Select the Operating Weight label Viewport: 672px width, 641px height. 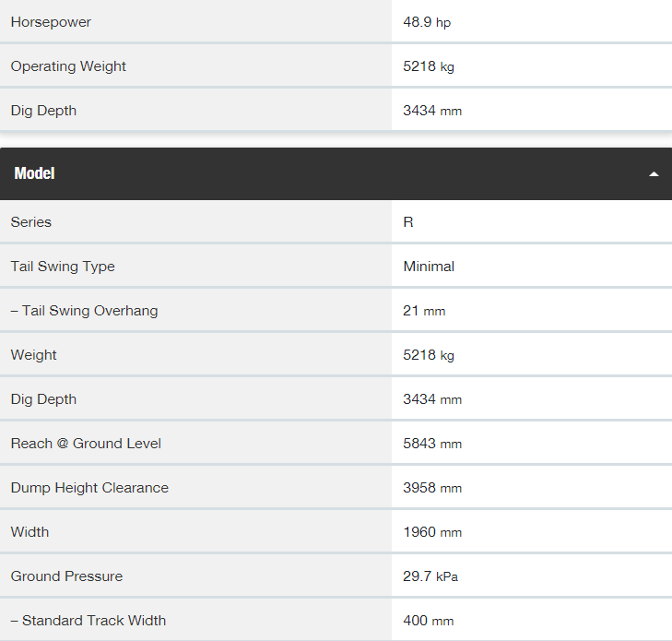pos(68,66)
